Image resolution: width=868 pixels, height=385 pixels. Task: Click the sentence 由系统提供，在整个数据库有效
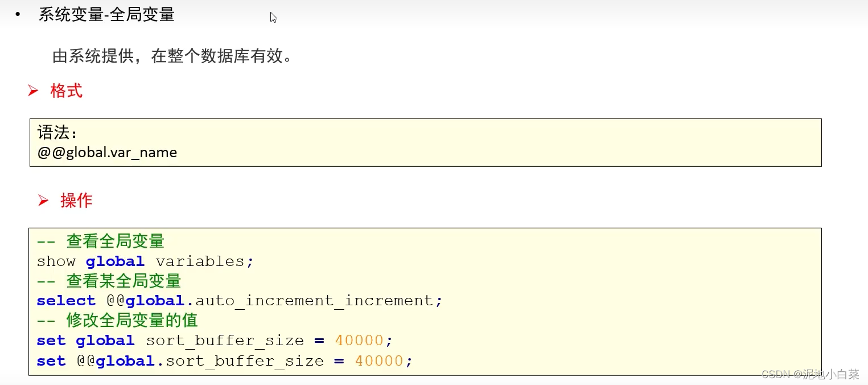pos(172,56)
